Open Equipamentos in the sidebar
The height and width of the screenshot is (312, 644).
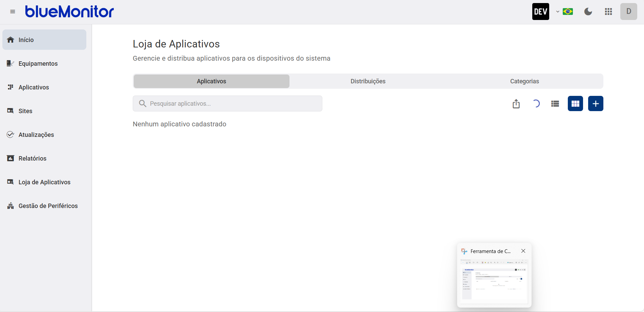pyautogui.click(x=38, y=64)
